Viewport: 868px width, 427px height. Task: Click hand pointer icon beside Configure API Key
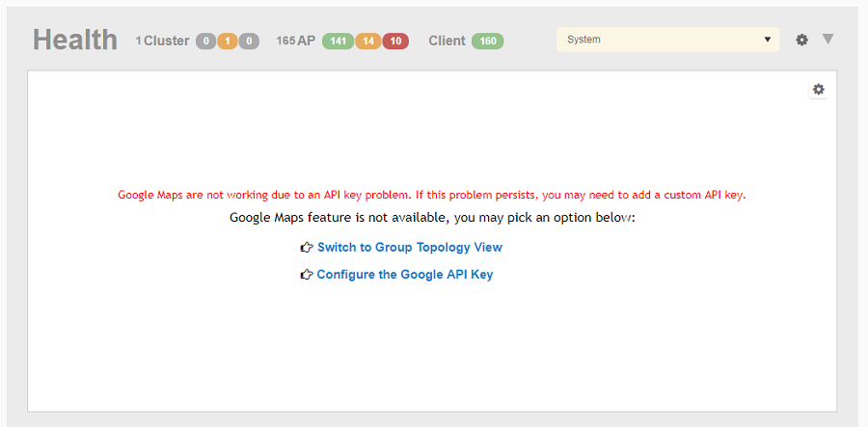pyautogui.click(x=307, y=275)
